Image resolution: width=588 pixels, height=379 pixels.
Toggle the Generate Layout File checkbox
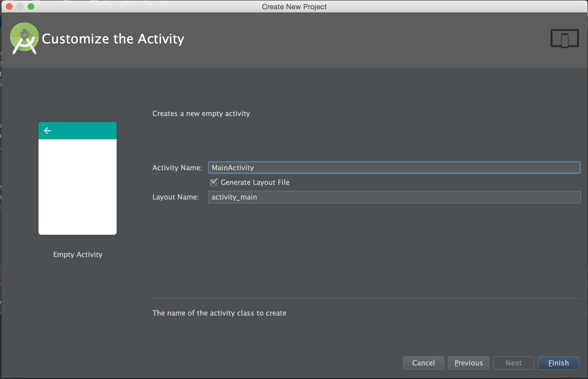tap(214, 182)
